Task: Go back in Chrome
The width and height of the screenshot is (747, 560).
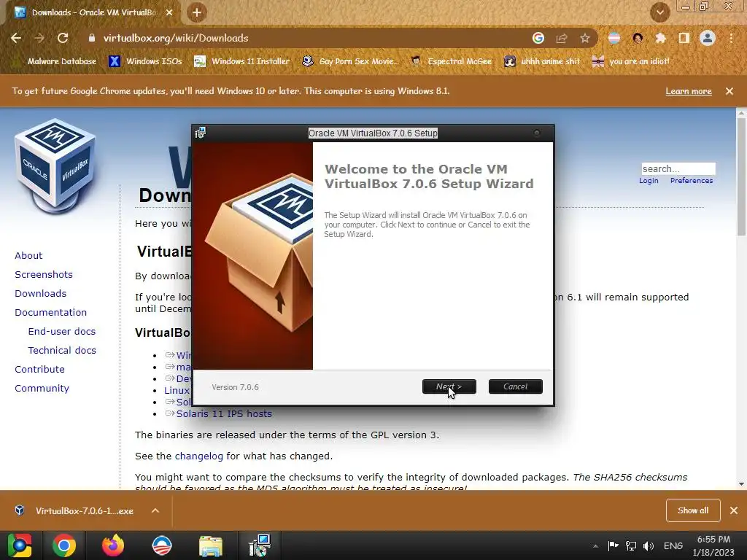Action: coord(16,38)
